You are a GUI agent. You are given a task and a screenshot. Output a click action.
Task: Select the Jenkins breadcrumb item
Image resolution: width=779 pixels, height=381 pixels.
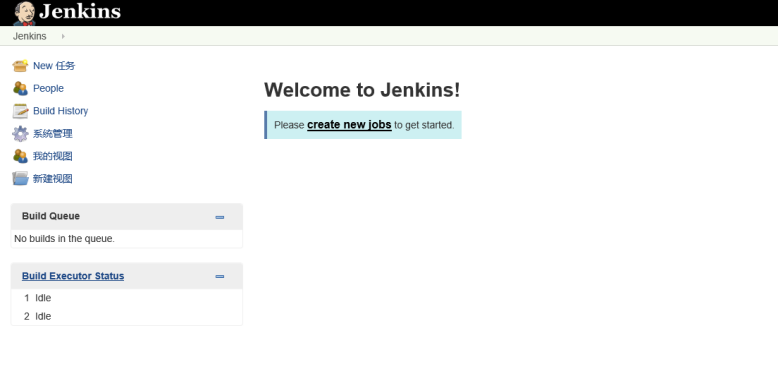(x=29, y=36)
